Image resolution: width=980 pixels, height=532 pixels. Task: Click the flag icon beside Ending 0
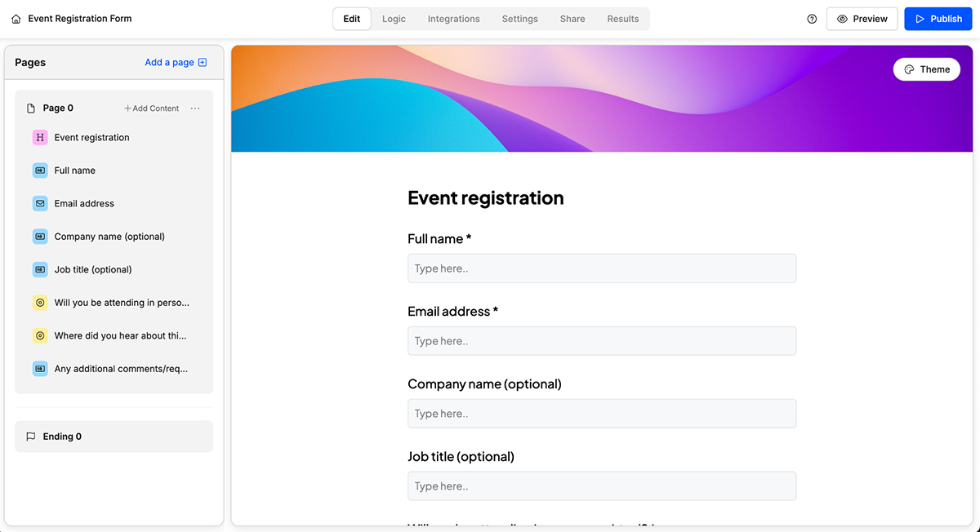point(30,436)
